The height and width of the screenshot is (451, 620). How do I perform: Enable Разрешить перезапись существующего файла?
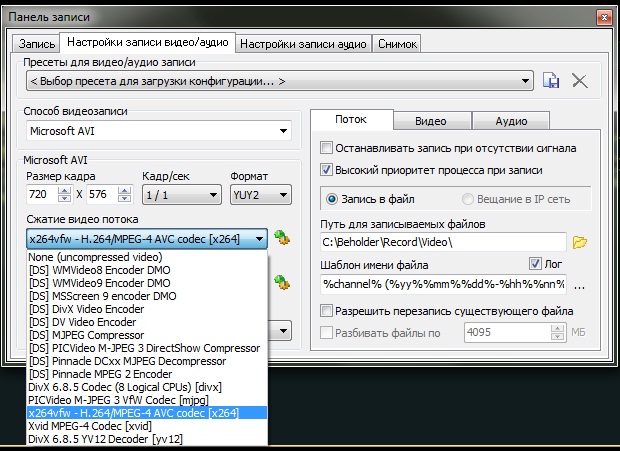[326, 312]
